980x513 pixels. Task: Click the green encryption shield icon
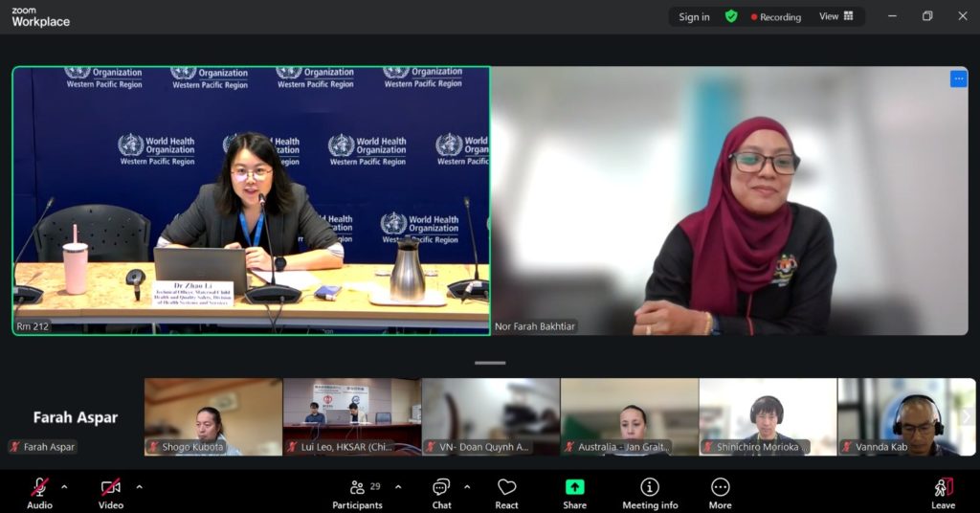click(731, 16)
